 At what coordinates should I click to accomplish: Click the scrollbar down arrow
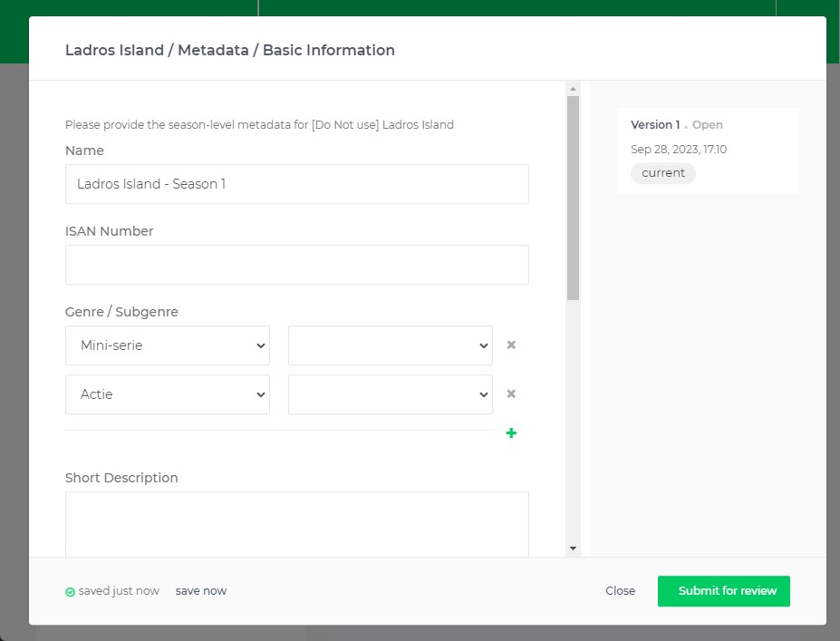point(573,549)
